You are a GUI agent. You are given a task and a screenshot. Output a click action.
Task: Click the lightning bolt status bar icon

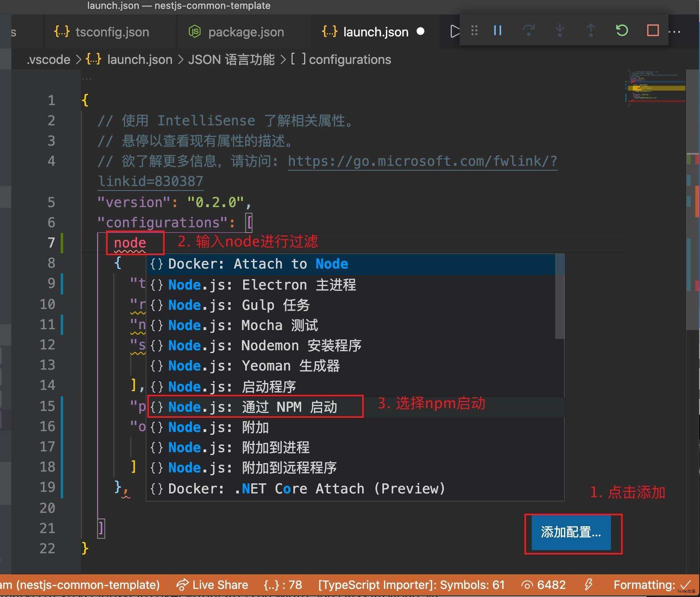pos(589,585)
